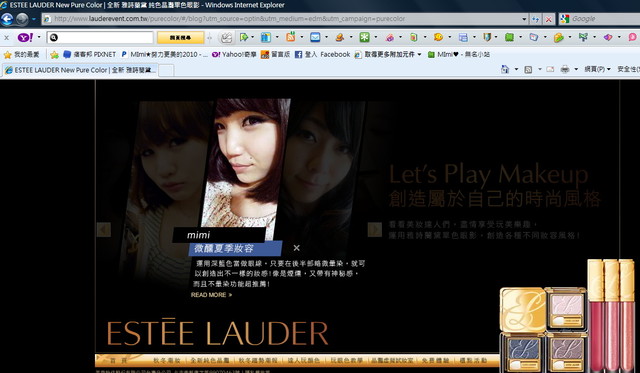Open the 登入 Facebook bookmark
This screenshot has height=373, width=640.
pos(322,54)
